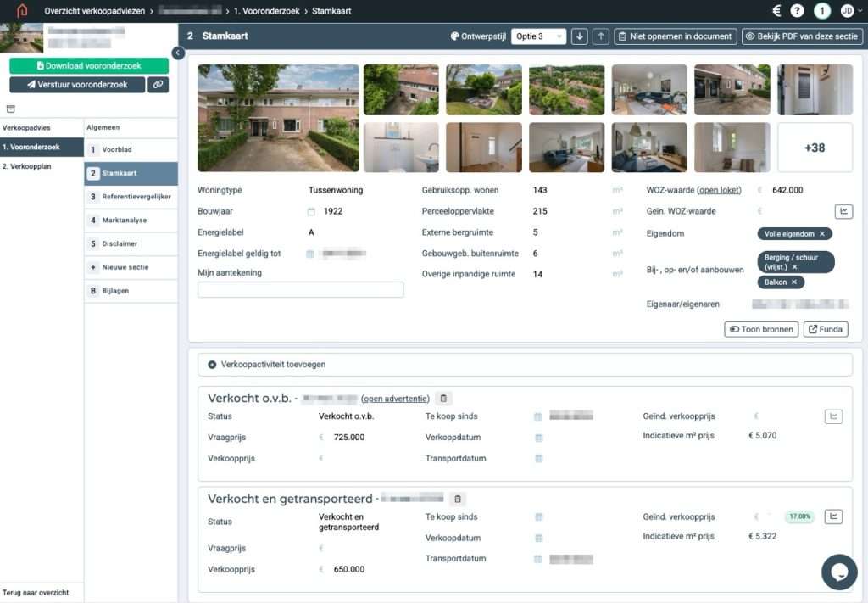
Task: Select 1. Vooronderzoek in the sidebar
Action: (x=42, y=148)
